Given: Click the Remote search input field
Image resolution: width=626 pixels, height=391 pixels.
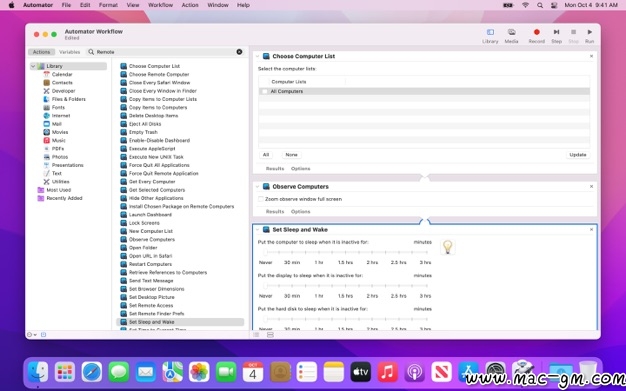Looking at the screenshot, I should click(x=164, y=52).
